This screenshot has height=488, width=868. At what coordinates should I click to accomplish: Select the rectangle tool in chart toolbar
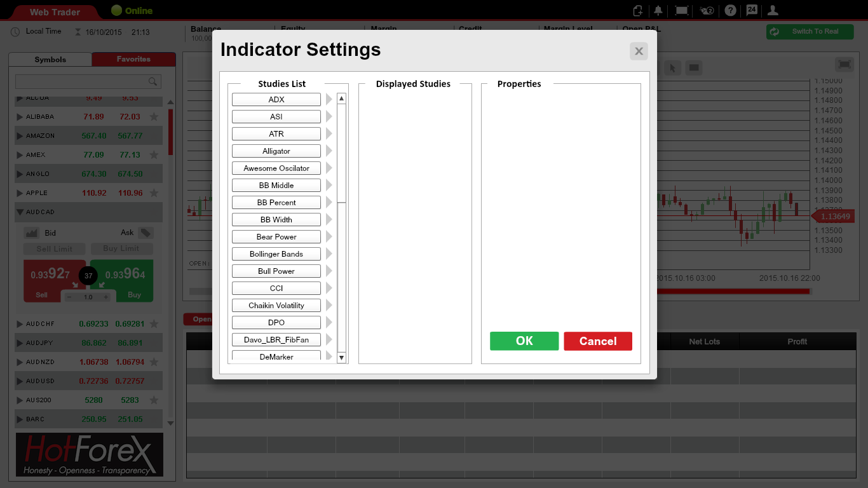694,68
